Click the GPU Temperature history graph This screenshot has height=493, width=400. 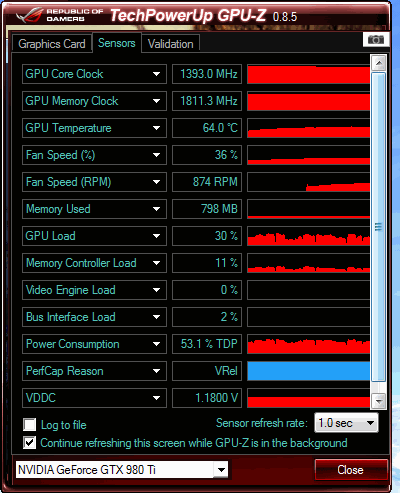tap(309, 128)
